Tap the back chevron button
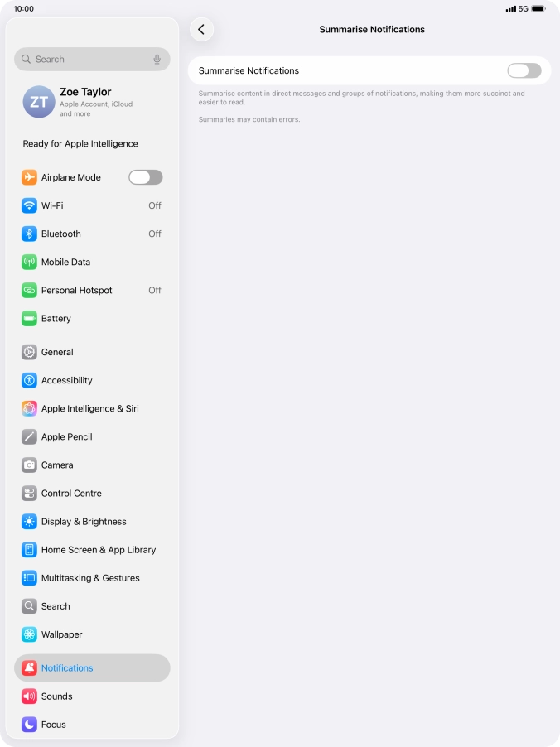The image size is (560, 747). 201,30
